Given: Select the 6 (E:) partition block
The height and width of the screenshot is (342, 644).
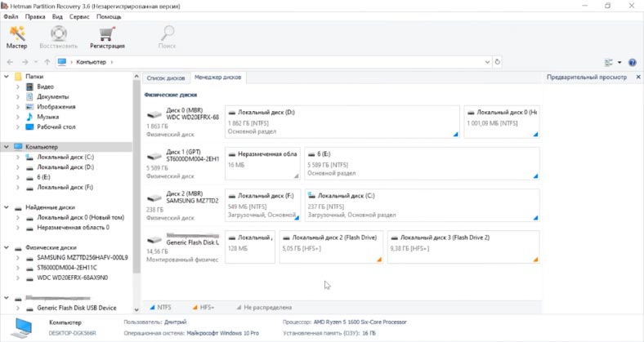Looking at the screenshot, I should coord(422,163).
